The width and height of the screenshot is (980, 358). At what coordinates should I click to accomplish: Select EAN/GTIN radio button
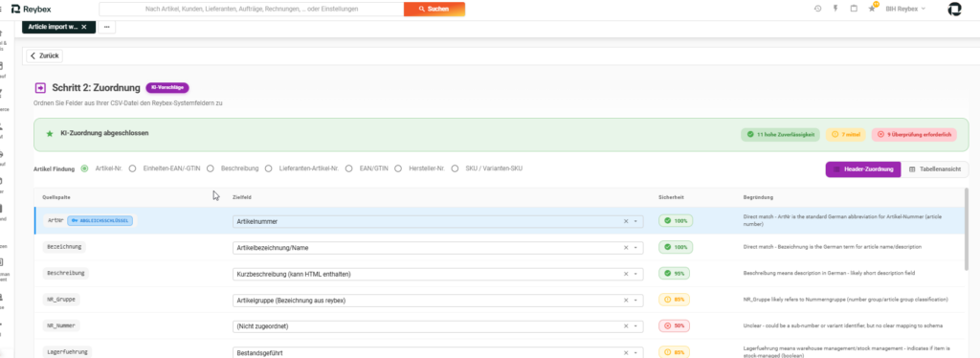coord(349,168)
